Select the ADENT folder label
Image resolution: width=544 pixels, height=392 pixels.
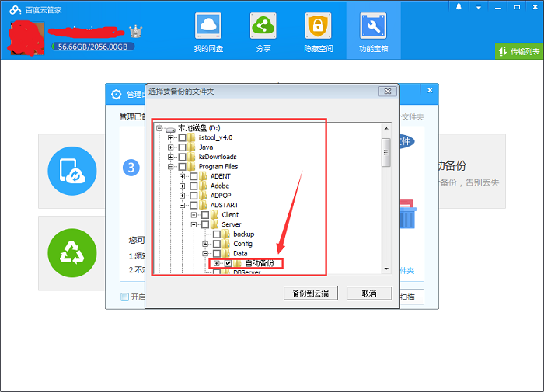pos(220,176)
